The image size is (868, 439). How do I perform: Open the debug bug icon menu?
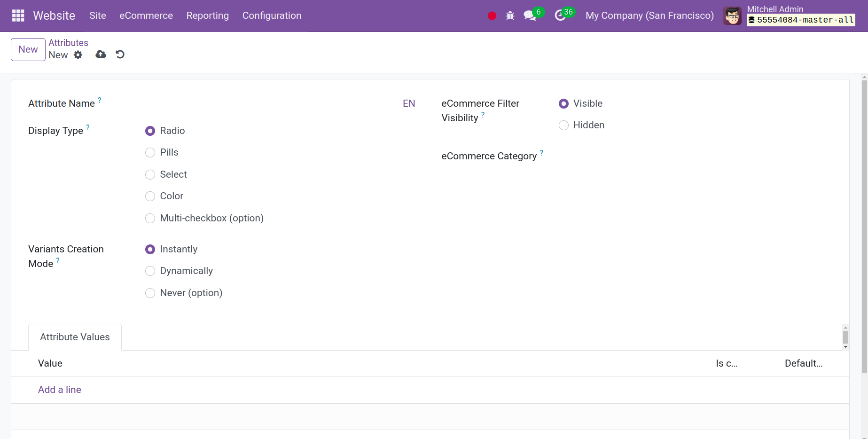tap(510, 16)
